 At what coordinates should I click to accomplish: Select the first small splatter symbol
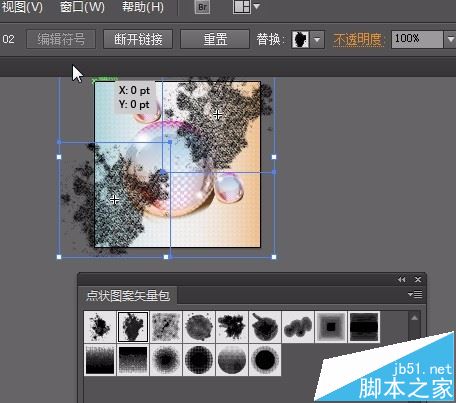pyautogui.click(x=100, y=327)
